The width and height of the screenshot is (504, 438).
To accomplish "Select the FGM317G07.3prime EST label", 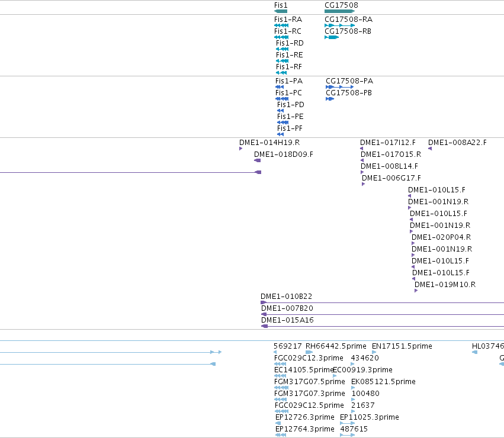I will pos(310,394).
